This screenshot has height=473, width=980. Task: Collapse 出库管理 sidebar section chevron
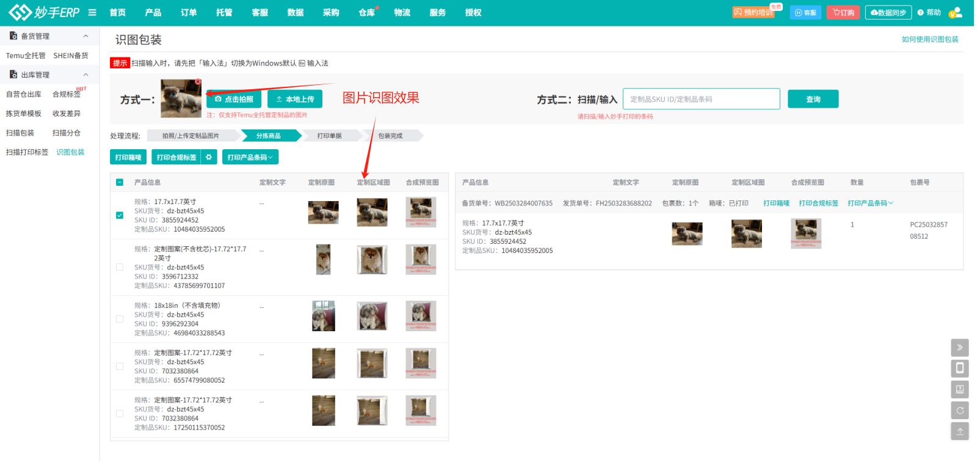[86, 75]
